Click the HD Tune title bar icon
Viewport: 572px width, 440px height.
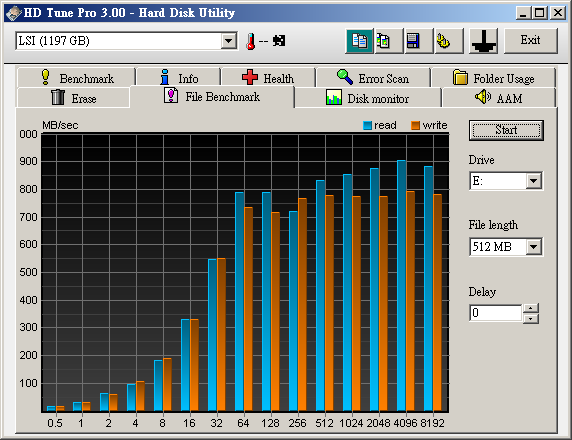point(13,13)
